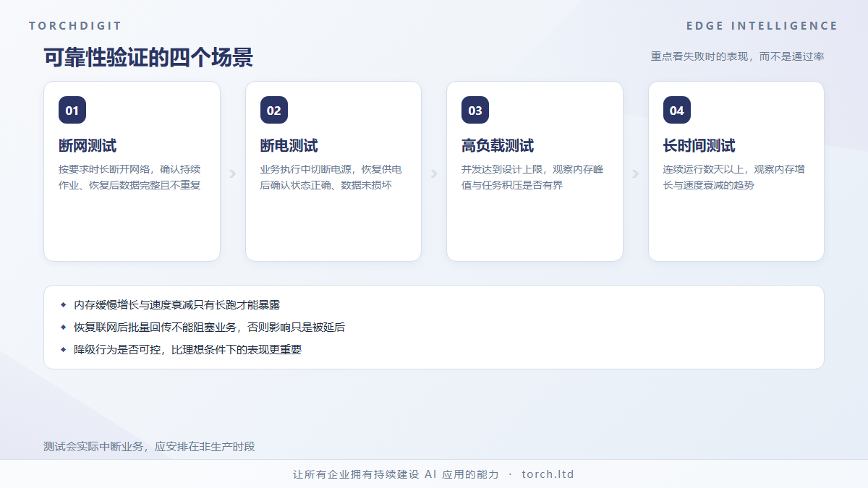Click the 03 number badge
Screen dimensions: 868x488
(475, 111)
